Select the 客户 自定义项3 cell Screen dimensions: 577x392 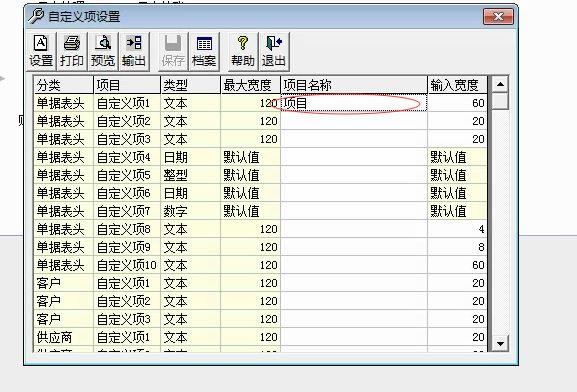coord(127,319)
